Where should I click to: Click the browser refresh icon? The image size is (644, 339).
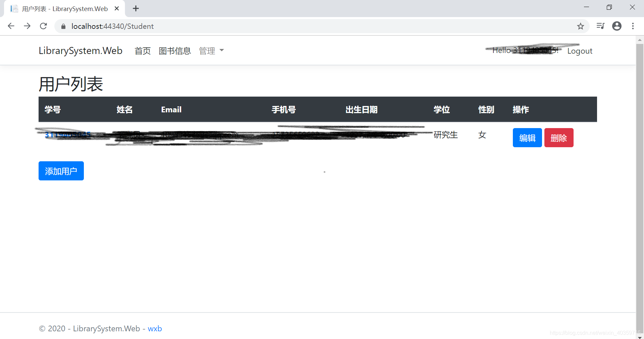[x=43, y=26]
